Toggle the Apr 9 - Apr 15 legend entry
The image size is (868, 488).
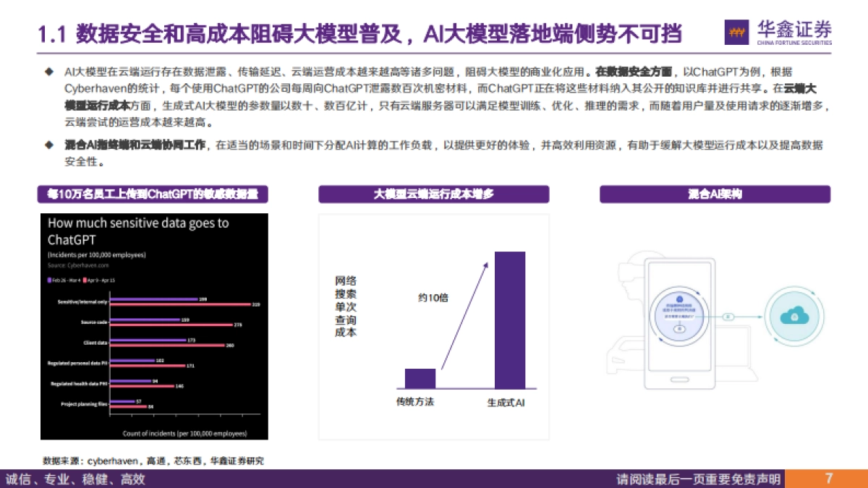(x=100, y=279)
